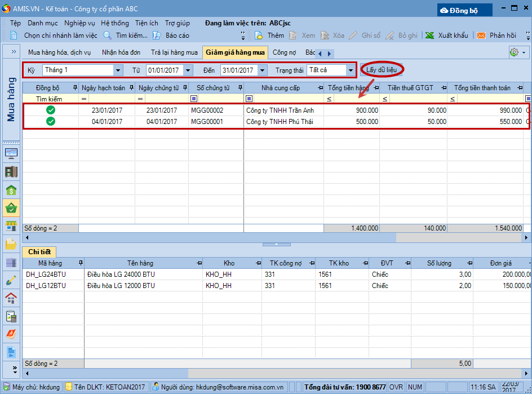Image resolution: width=532 pixels, height=394 pixels.
Task: Click the Nhà cung cấp filter field
Action: point(287,99)
